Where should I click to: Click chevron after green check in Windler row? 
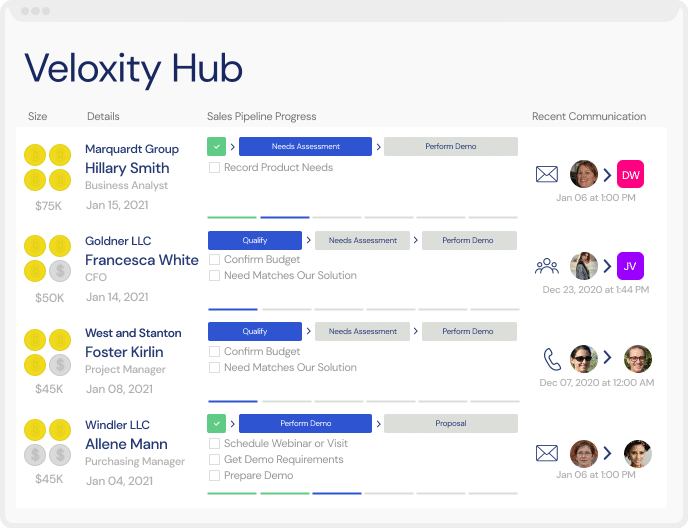pyautogui.click(x=233, y=424)
